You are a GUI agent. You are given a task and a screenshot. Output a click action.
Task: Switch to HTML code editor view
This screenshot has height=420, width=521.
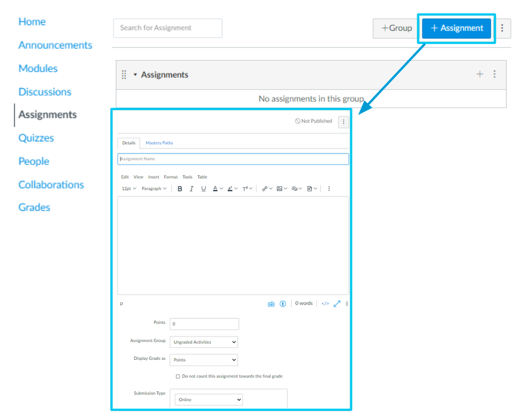click(x=325, y=304)
